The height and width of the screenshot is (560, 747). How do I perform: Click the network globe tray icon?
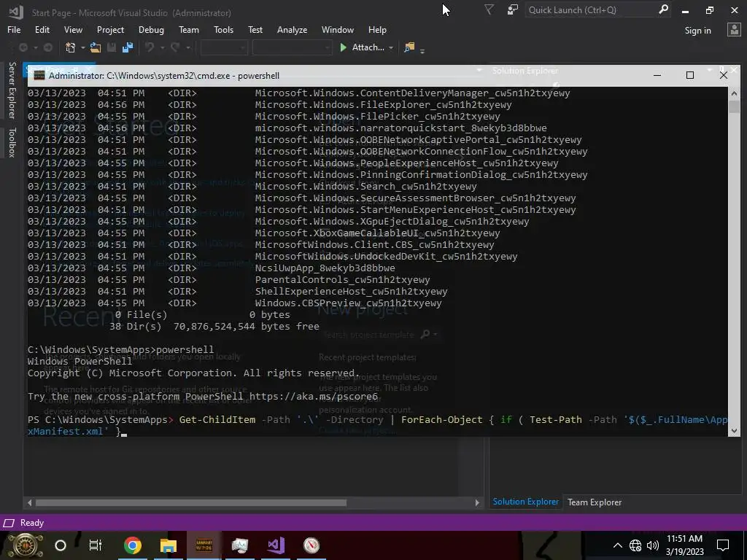tap(635, 545)
